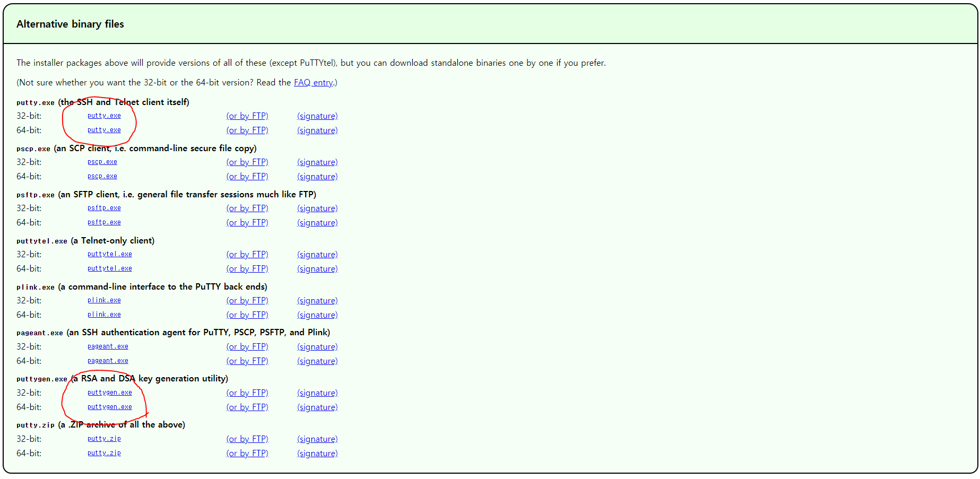Open signature for 32-bit pscp.exe
Screen dimensions: 980x479
(317, 162)
